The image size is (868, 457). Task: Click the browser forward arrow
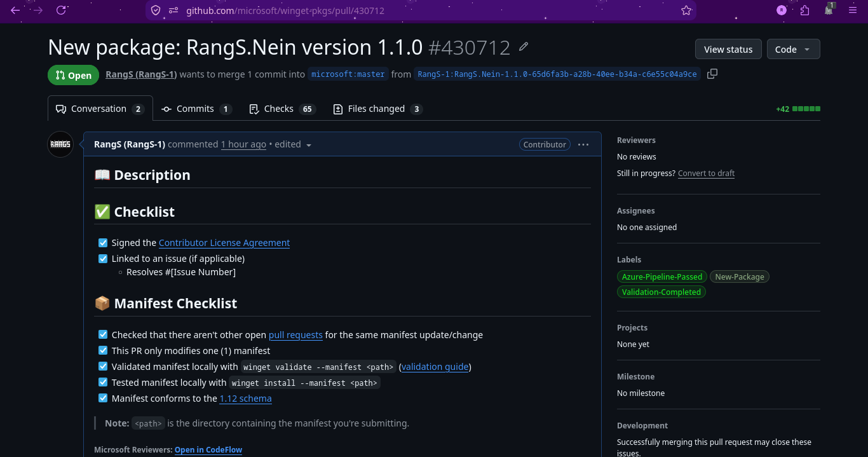click(38, 10)
